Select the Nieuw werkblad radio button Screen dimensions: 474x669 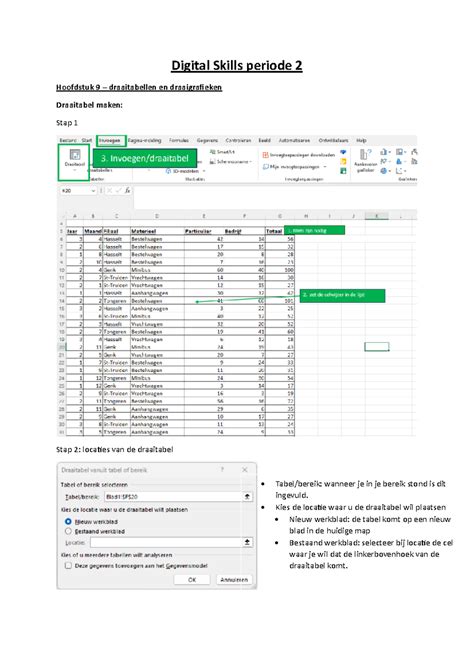click(x=68, y=521)
